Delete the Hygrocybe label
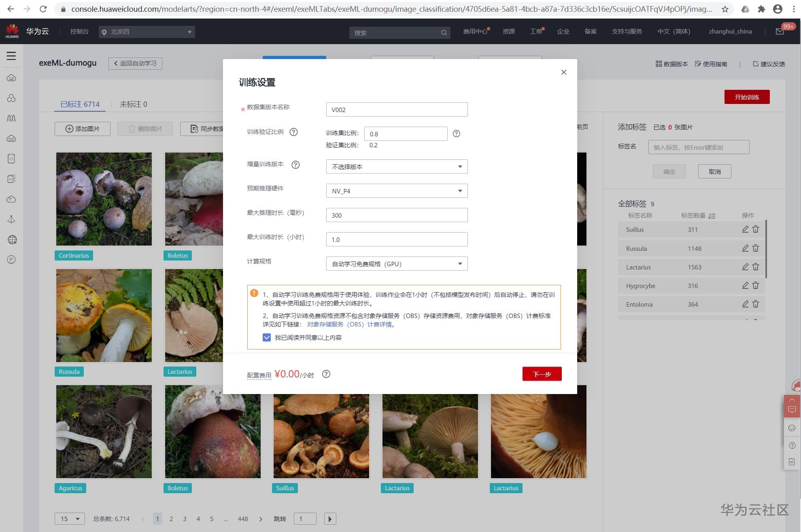The height and width of the screenshot is (532, 801). [x=756, y=286]
